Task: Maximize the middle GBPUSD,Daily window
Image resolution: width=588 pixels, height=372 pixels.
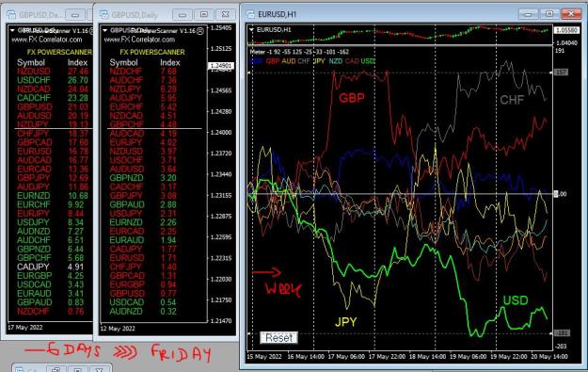Action: coord(204,15)
